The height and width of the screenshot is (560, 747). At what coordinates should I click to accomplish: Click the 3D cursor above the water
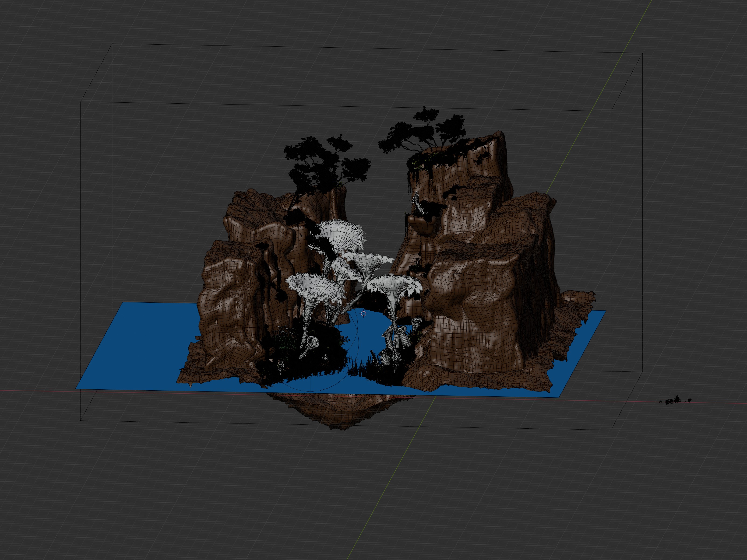point(363,314)
